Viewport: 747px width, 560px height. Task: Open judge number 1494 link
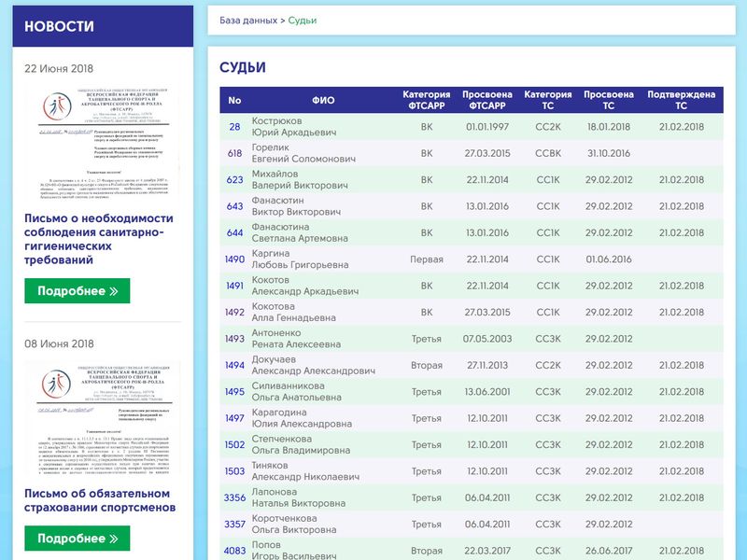click(234, 365)
